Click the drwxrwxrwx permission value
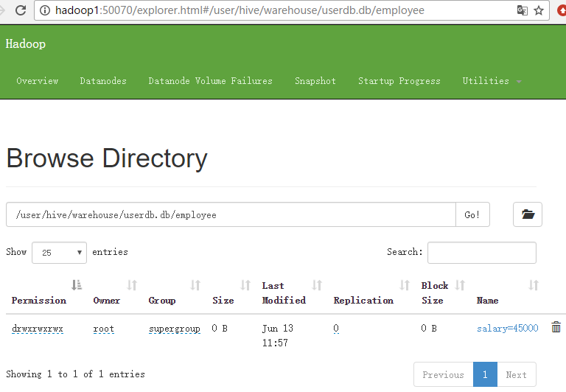The image size is (566, 392). pos(38,329)
